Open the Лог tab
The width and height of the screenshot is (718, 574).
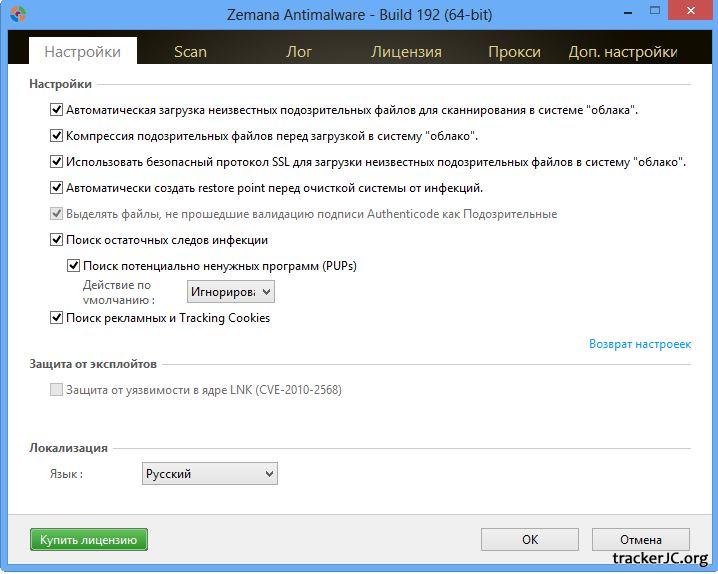point(299,52)
